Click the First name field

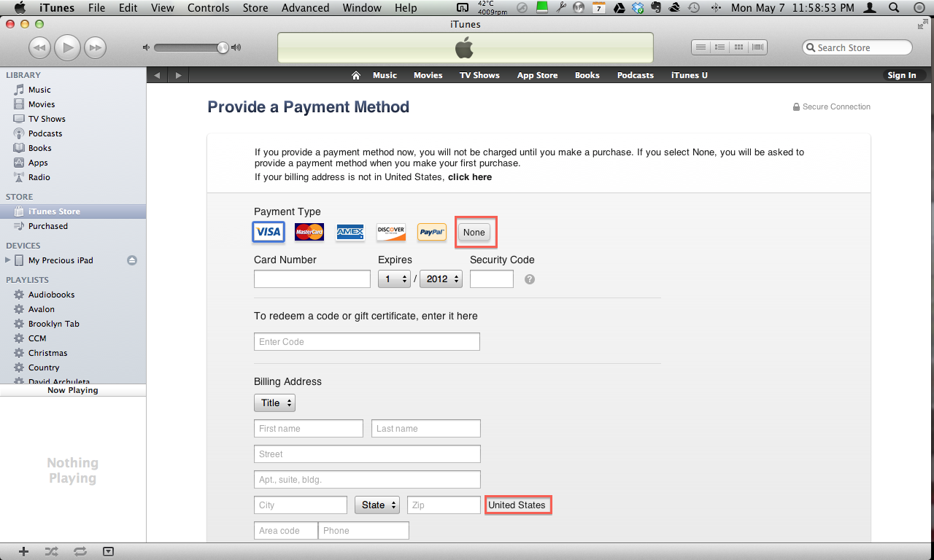pyautogui.click(x=309, y=428)
